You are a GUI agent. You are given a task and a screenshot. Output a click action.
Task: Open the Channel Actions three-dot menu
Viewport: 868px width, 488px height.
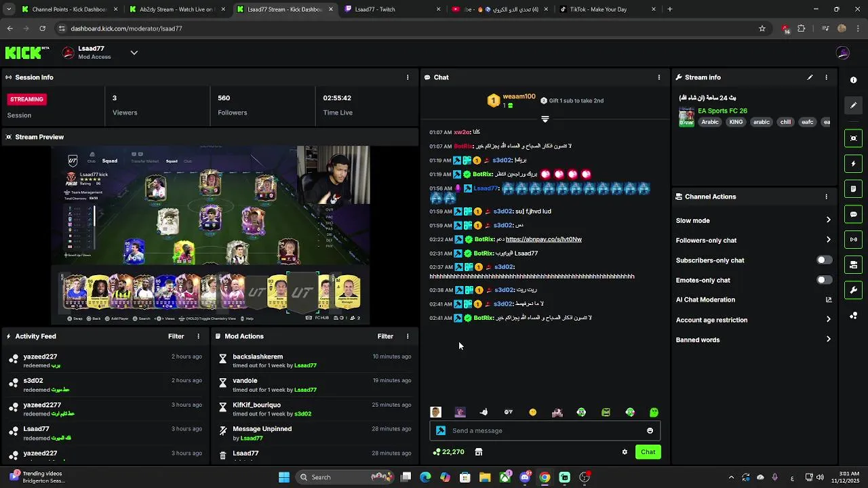[x=826, y=197]
